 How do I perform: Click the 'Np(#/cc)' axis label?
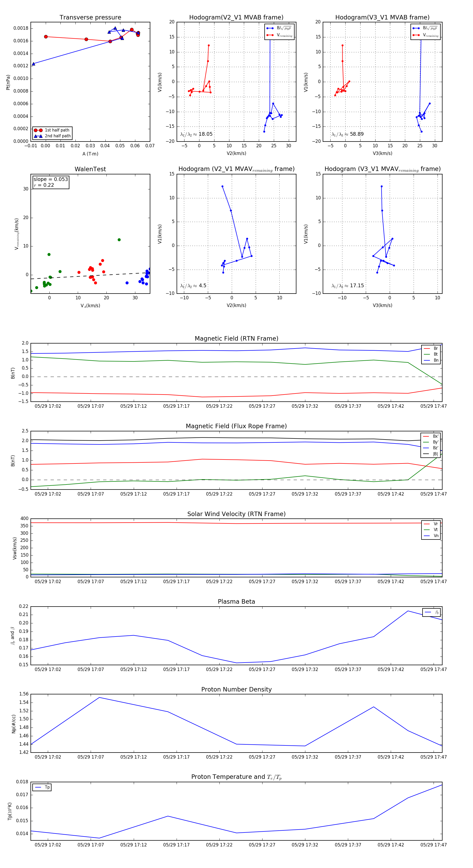tap(14, 723)
